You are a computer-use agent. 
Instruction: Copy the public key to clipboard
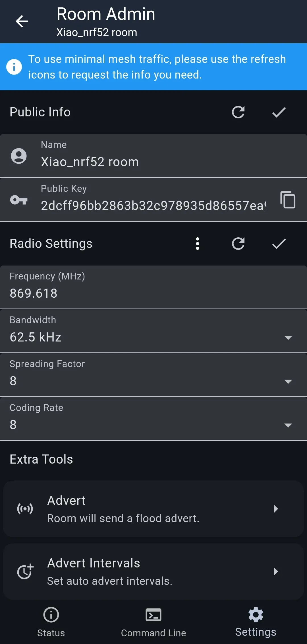pyautogui.click(x=288, y=200)
